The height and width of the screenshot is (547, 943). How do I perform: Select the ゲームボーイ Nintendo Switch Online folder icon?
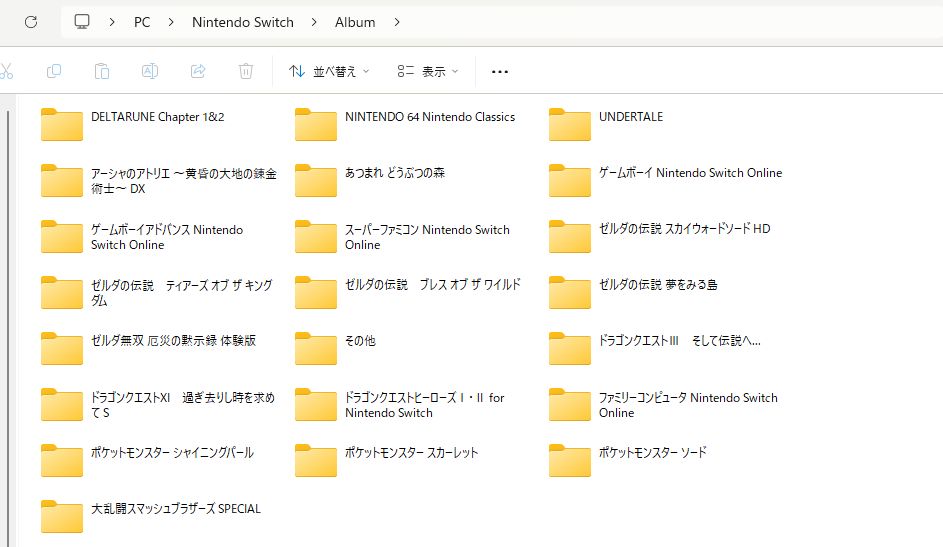pos(570,180)
